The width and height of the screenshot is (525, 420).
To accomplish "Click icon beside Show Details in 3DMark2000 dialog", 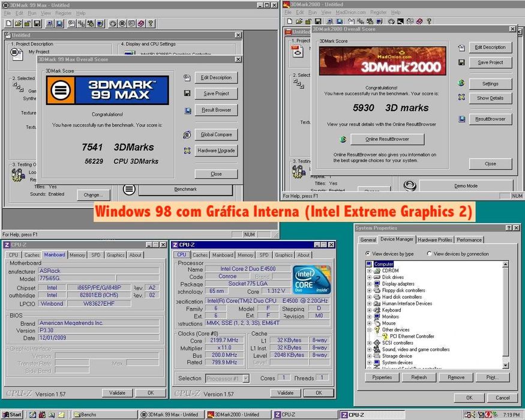I will (461, 97).
